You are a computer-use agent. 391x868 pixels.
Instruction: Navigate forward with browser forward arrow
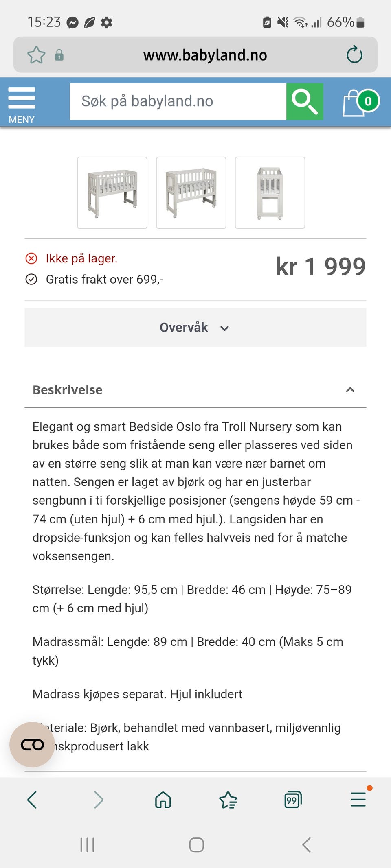[98, 800]
